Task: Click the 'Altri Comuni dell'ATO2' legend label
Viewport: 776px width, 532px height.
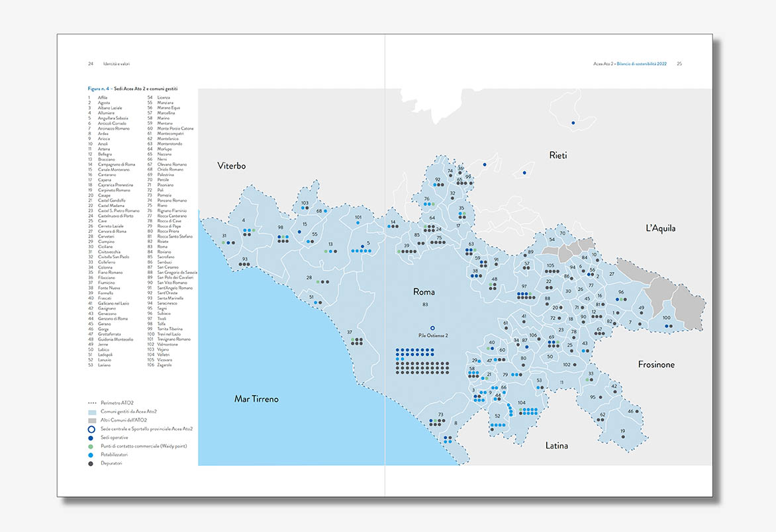Action: (x=124, y=420)
